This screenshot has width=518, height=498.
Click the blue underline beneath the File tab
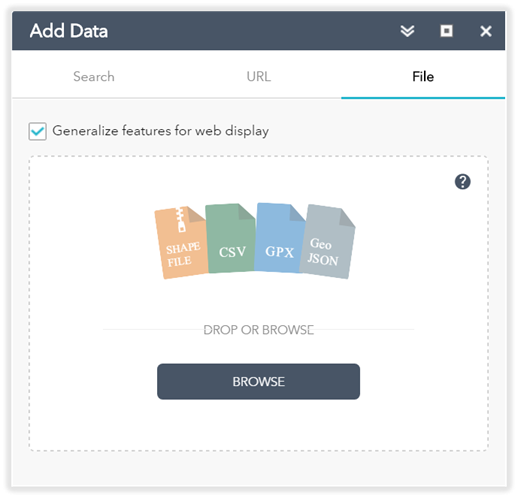(423, 98)
